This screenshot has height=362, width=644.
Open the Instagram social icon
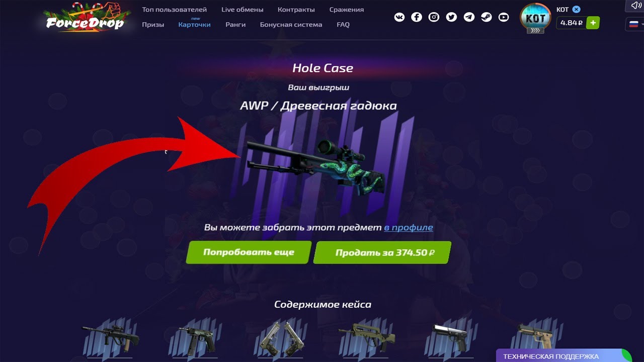pos(434,17)
